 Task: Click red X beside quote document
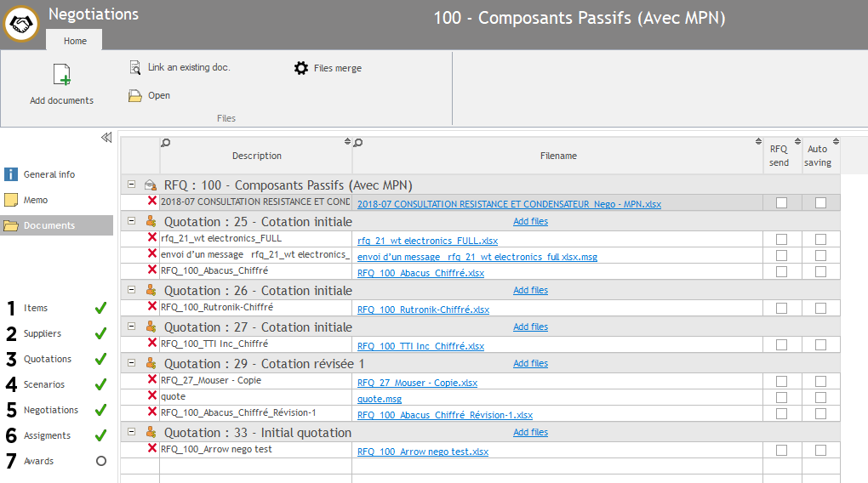click(x=152, y=395)
